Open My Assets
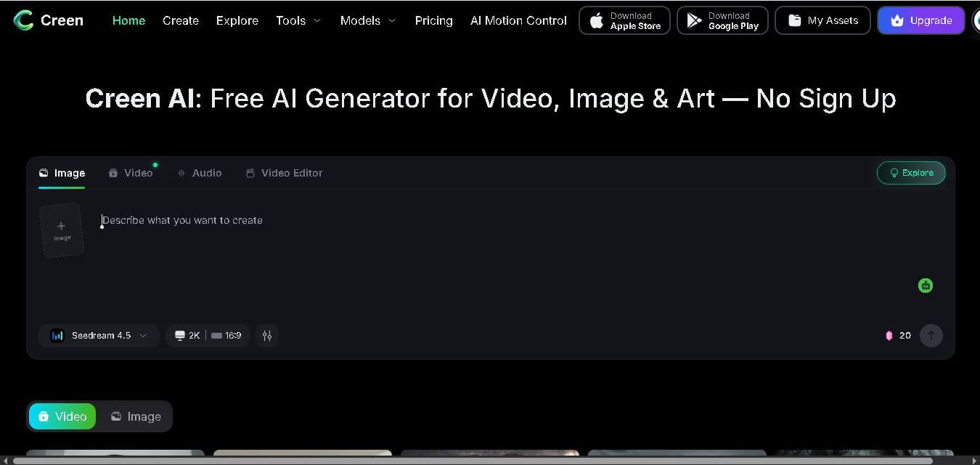The image size is (980, 465). (x=822, y=20)
